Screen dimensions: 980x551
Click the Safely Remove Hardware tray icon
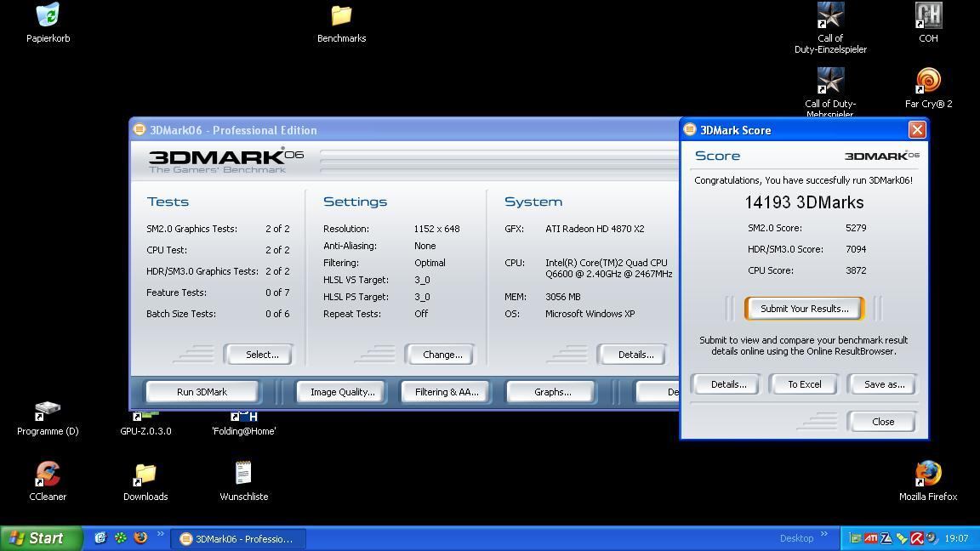point(902,538)
